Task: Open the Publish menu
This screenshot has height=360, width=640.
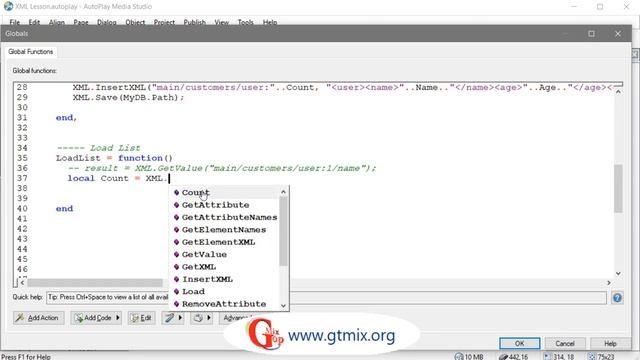Action: 194,22
